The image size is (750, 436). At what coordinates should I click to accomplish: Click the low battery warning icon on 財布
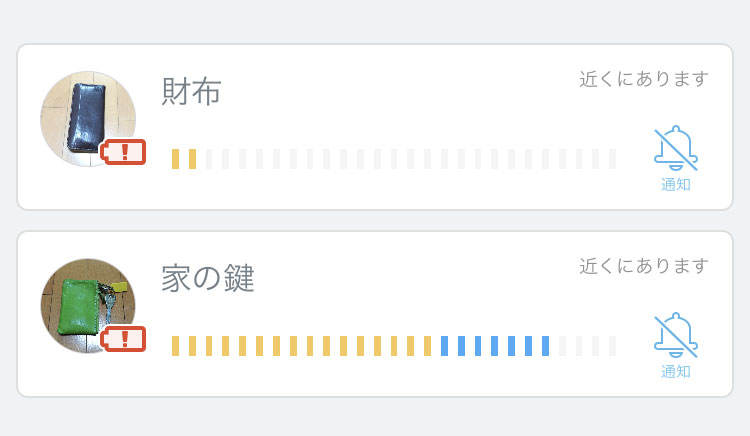click(123, 152)
